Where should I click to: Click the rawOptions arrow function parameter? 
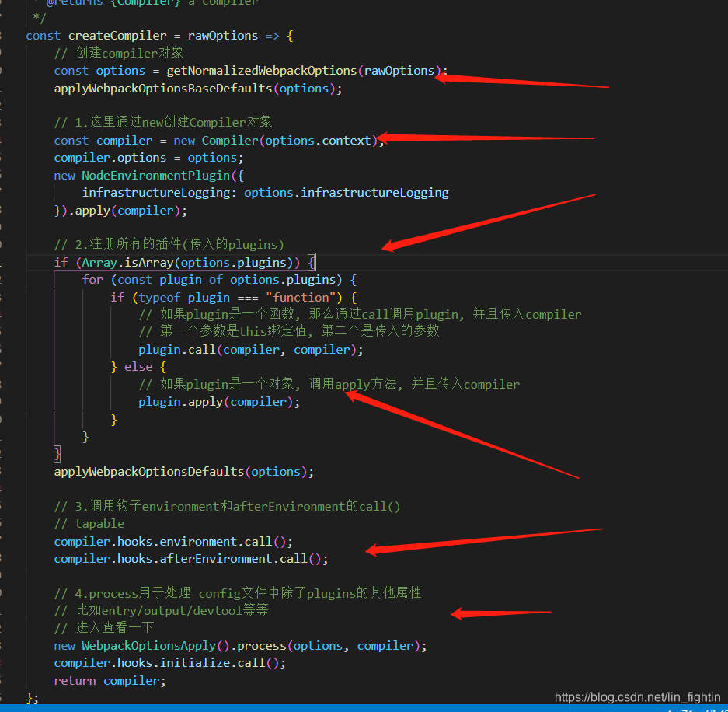[223, 36]
